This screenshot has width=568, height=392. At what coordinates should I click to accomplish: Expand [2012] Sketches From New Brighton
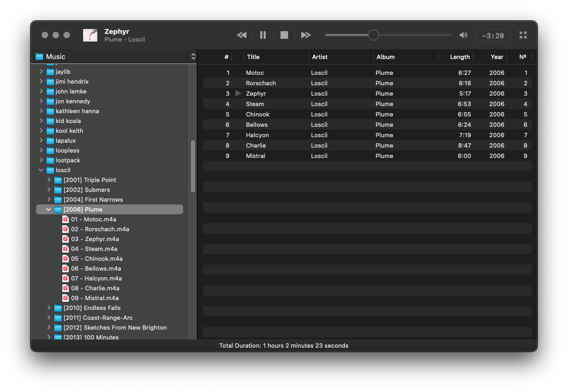49,327
